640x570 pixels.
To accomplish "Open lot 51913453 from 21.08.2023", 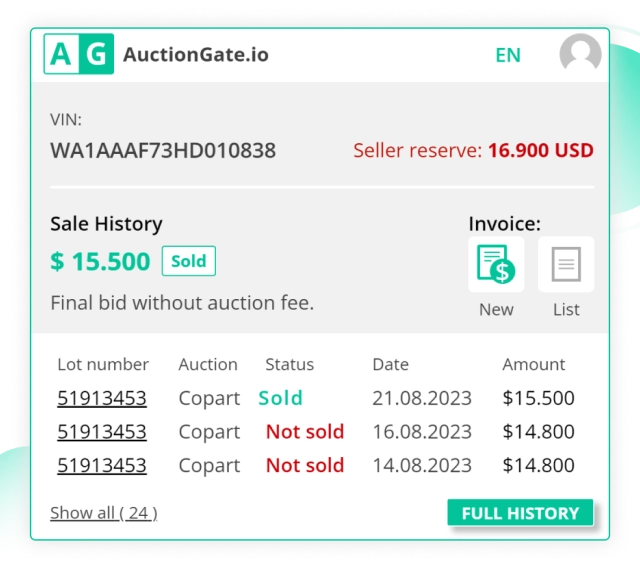I will (102, 398).
